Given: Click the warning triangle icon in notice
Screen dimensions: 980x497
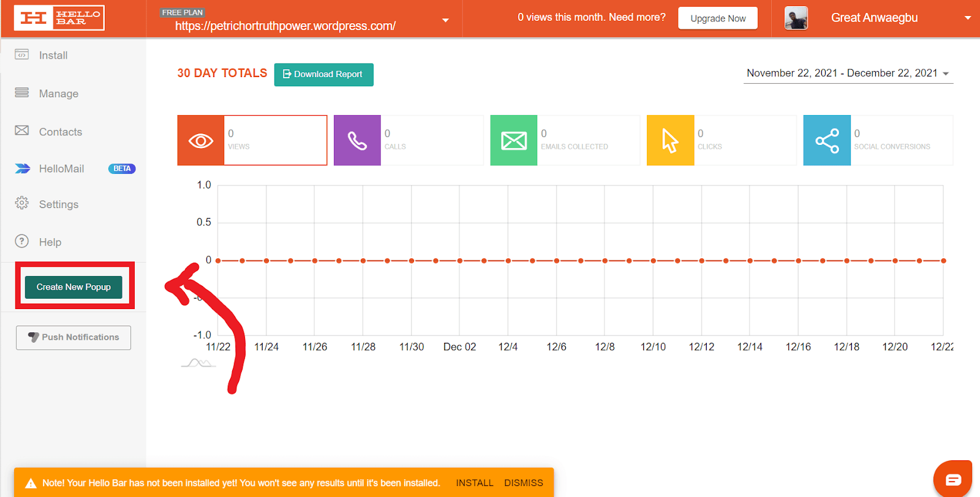Looking at the screenshot, I should (31, 484).
